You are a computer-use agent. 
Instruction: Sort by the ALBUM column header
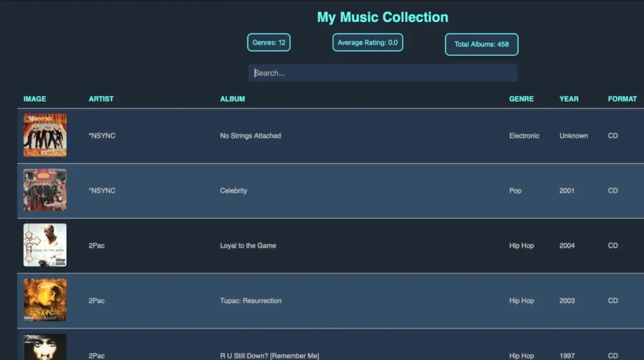click(x=233, y=99)
